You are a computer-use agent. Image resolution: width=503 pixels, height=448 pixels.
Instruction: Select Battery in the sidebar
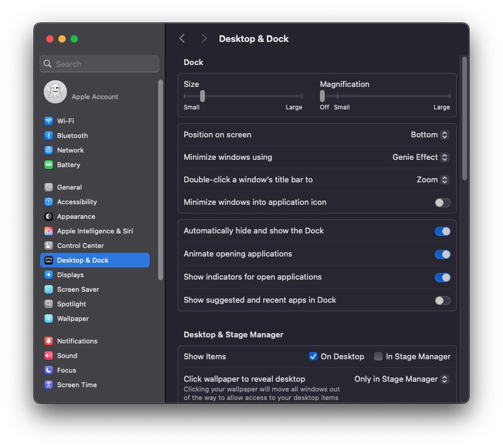[x=95, y=165]
